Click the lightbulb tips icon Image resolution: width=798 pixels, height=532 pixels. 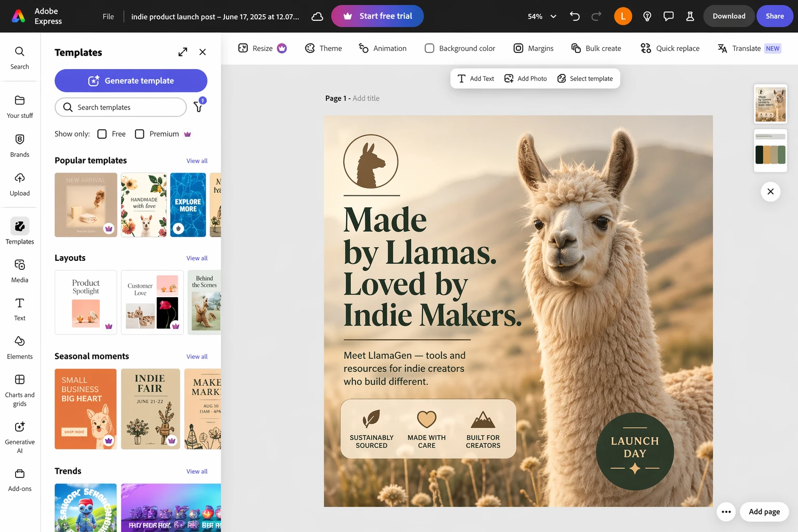[x=647, y=16]
